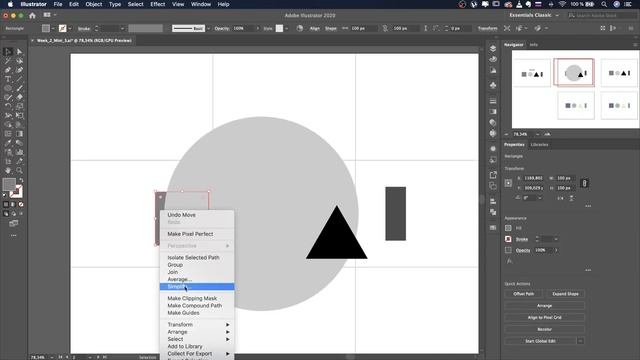This screenshot has width=640, height=360.
Task: Open the fill color dropdown in Control bar
Action: [x=53, y=28]
